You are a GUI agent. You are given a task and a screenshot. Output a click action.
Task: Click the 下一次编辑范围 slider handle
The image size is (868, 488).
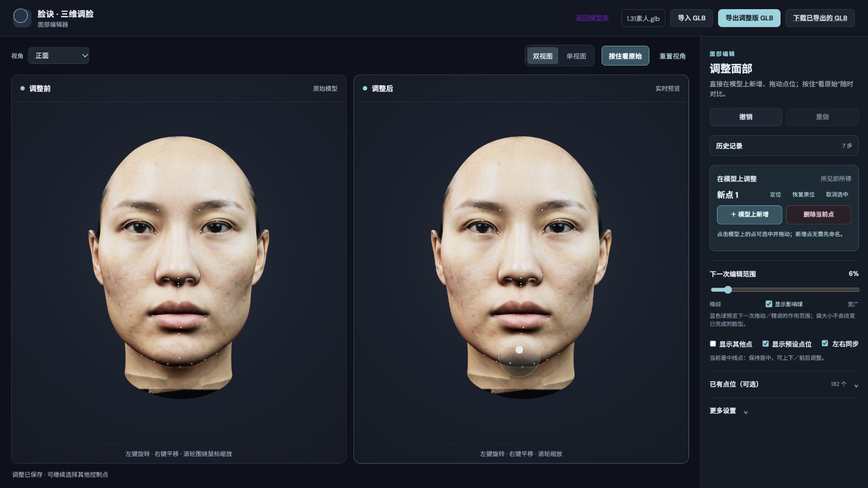click(x=728, y=290)
